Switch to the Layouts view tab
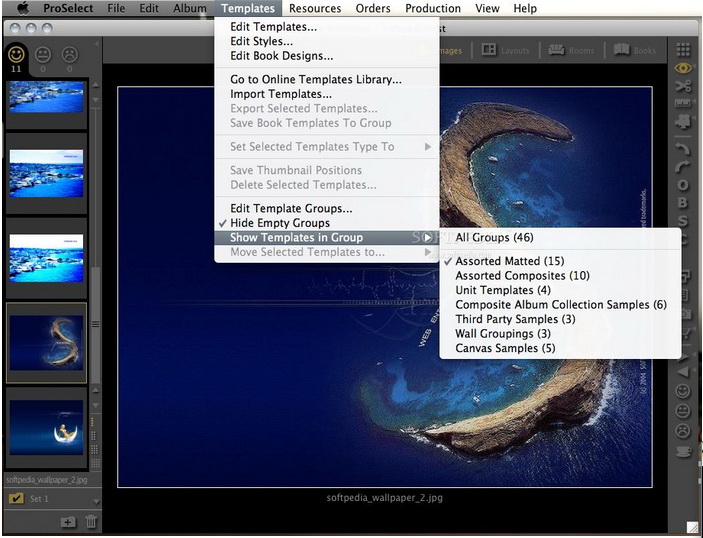703x538 pixels. (x=504, y=50)
